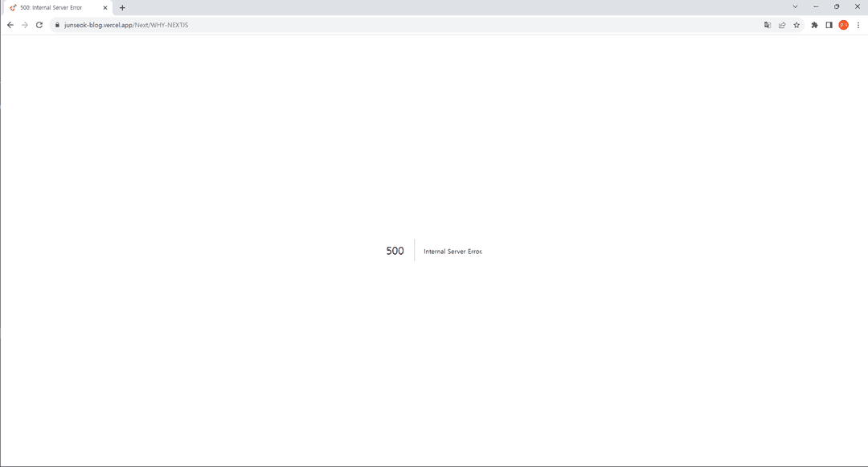Image resolution: width=868 pixels, height=467 pixels.
Task: Click the large 500 error code
Action: pos(395,251)
